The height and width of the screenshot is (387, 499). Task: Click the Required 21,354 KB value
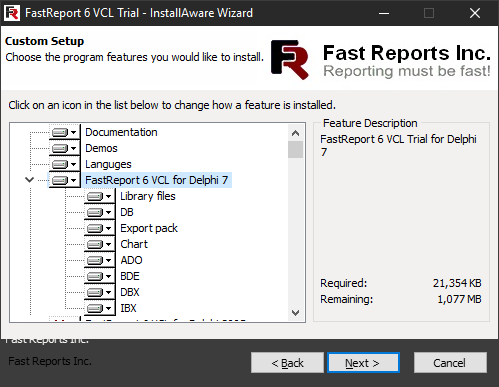pyautogui.click(x=457, y=283)
